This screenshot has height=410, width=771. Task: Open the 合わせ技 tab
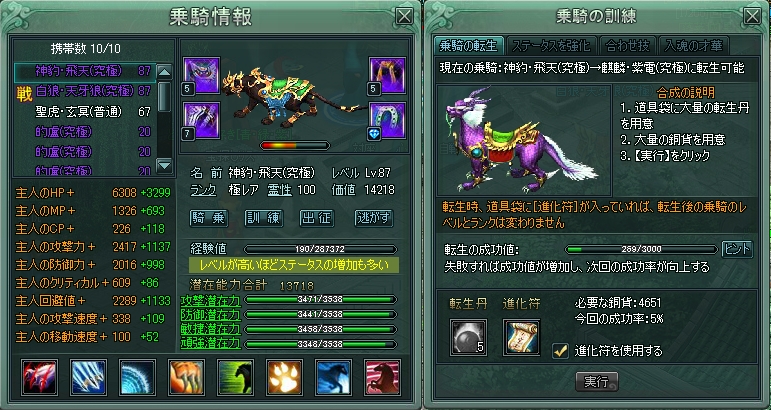click(627, 46)
